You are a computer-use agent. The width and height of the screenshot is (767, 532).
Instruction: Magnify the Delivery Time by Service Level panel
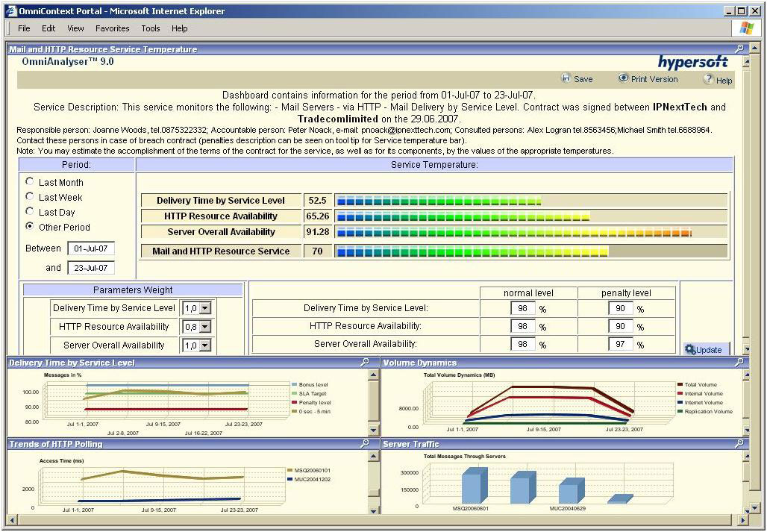pyautogui.click(x=365, y=363)
